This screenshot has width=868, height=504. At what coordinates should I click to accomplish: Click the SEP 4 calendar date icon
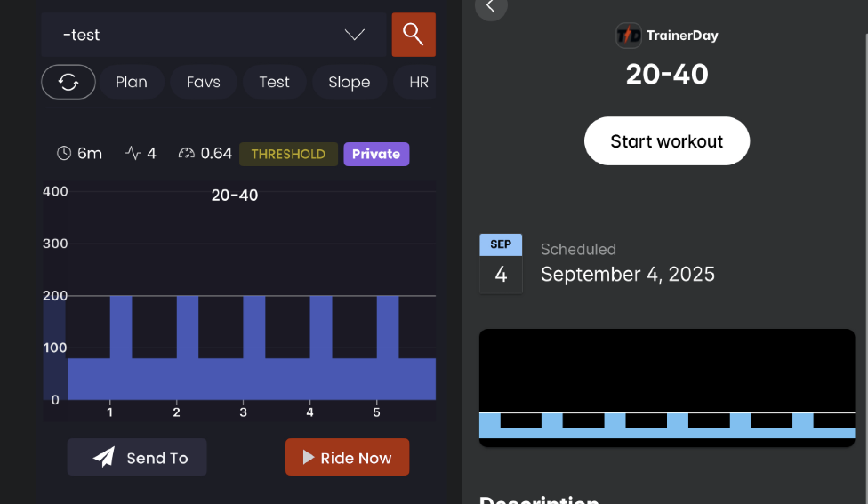501,264
